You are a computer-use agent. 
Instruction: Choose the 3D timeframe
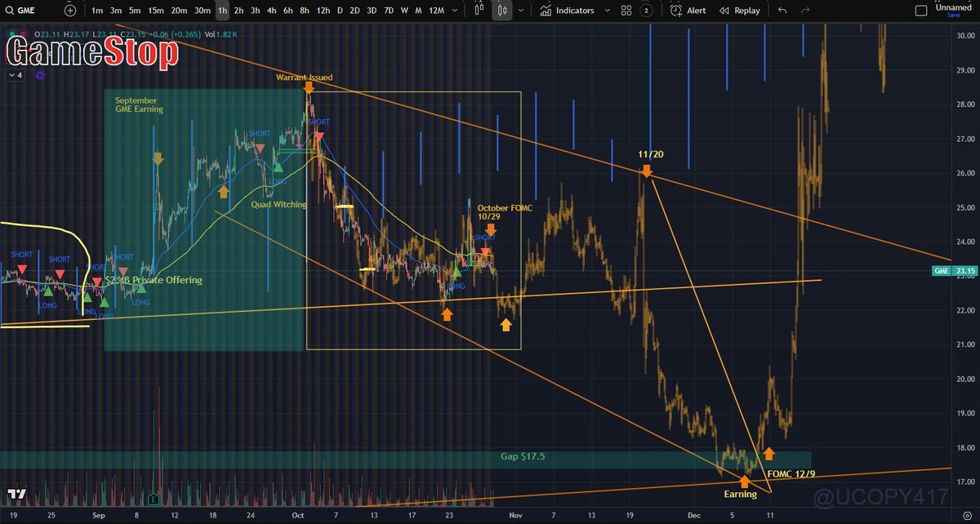[x=372, y=11]
